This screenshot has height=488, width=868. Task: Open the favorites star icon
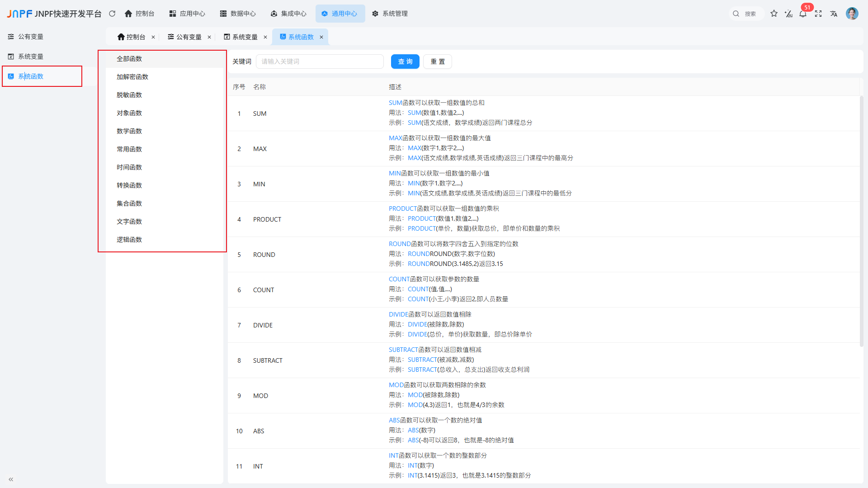point(774,14)
